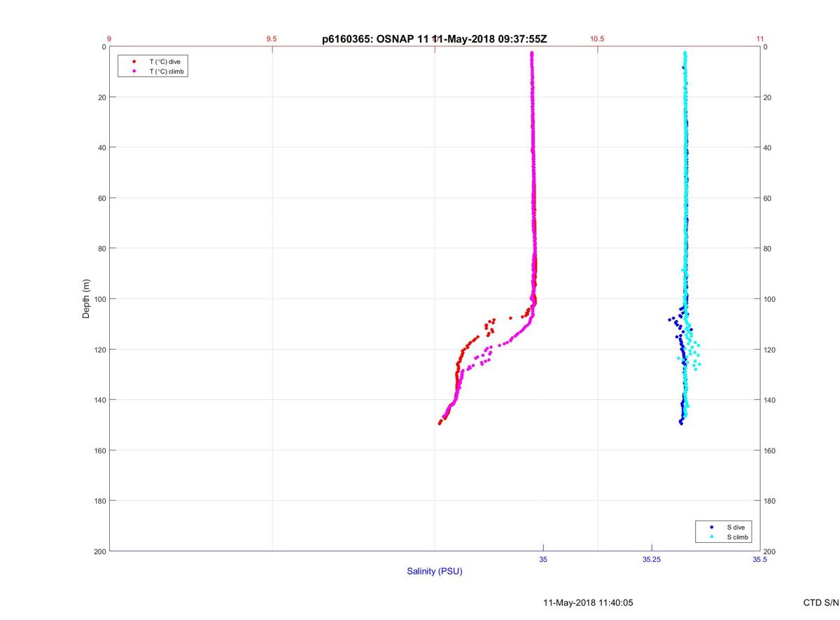Click depth tick 40 on the right axis
840x620 pixels.
[x=769, y=148]
